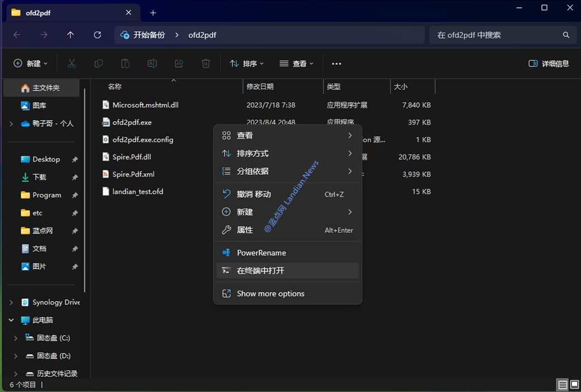The width and height of the screenshot is (581, 392).
Task: Switch to large thumbnails view in status bar
Action: pos(574,384)
